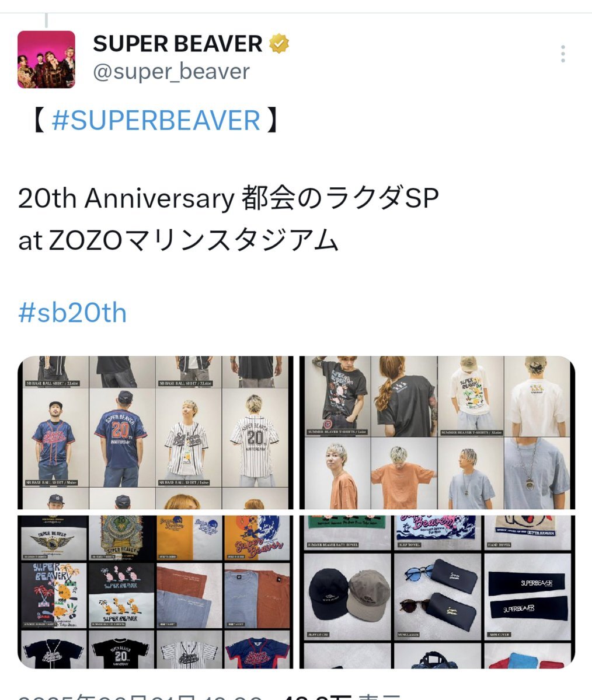Tap the SUPERBEAVER arm cover item

527,595
